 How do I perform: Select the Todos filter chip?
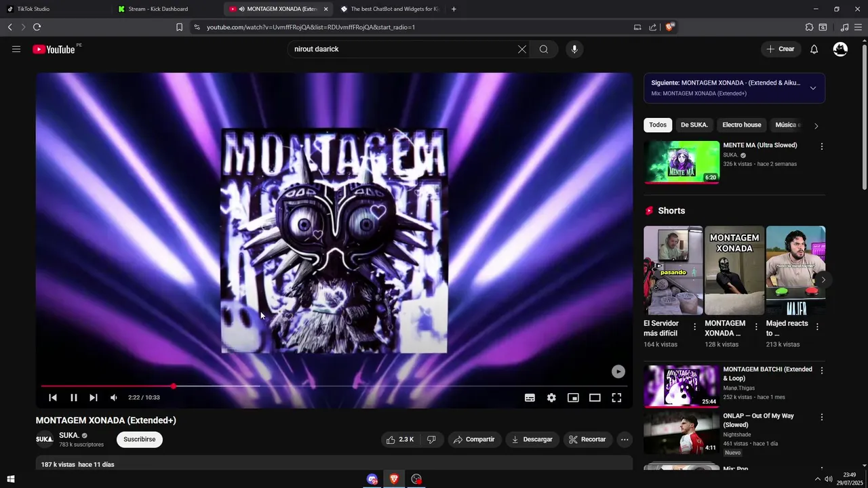(x=658, y=125)
